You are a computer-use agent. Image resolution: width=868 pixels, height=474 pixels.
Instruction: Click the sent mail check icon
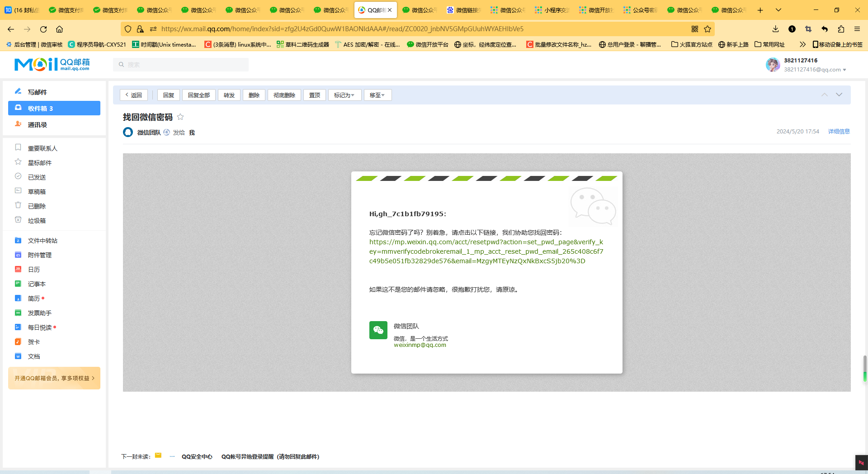coord(18,176)
